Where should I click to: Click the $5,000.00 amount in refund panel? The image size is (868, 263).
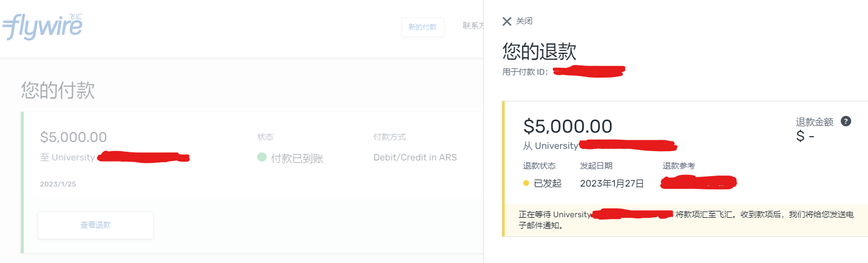567,126
